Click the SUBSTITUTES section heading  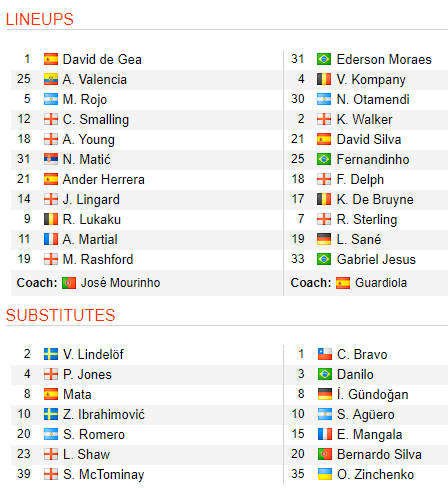tap(60, 315)
